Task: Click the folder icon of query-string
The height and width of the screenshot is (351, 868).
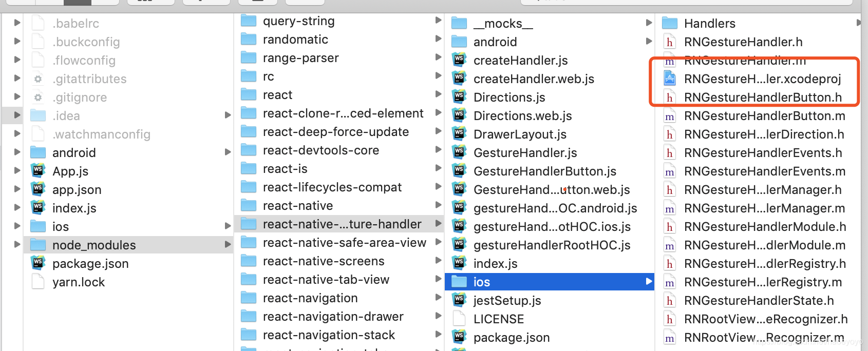Action: click(249, 21)
